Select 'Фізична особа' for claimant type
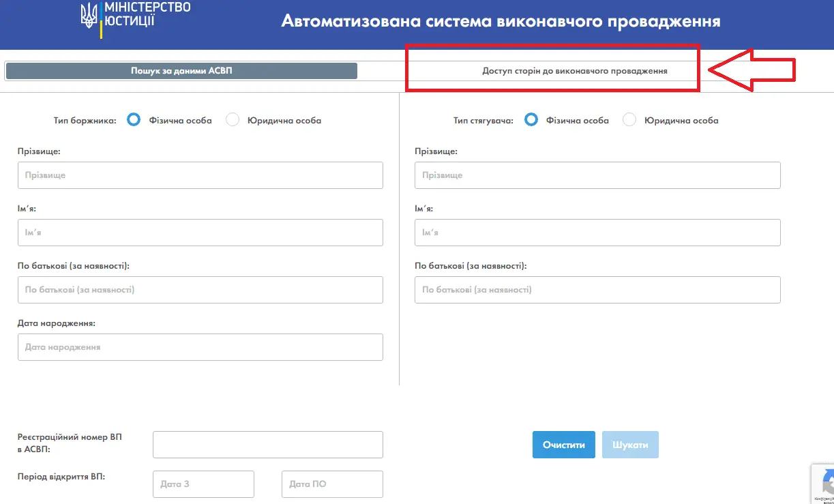The height and width of the screenshot is (504, 834). click(x=531, y=120)
